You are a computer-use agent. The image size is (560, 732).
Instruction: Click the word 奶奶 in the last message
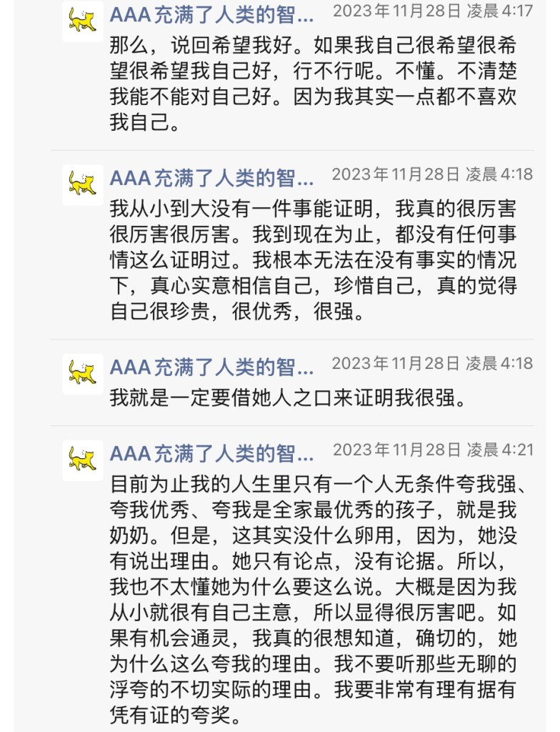(128, 535)
